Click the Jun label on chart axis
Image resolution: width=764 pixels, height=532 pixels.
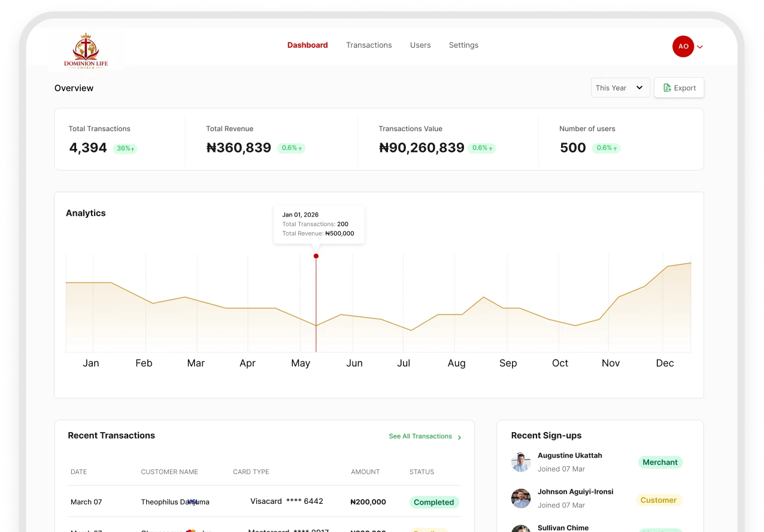[x=354, y=363]
